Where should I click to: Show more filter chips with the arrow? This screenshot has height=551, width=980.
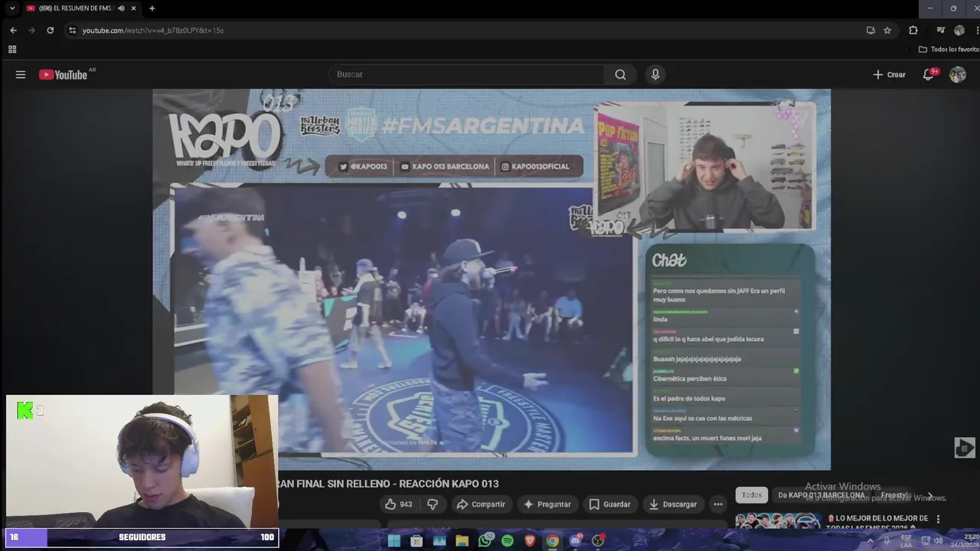pos(929,496)
